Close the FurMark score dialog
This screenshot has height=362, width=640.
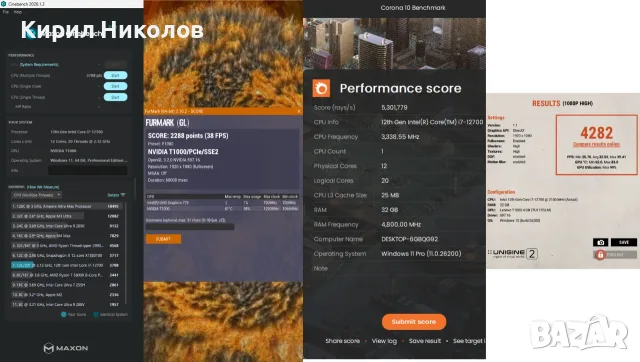(x=299, y=111)
